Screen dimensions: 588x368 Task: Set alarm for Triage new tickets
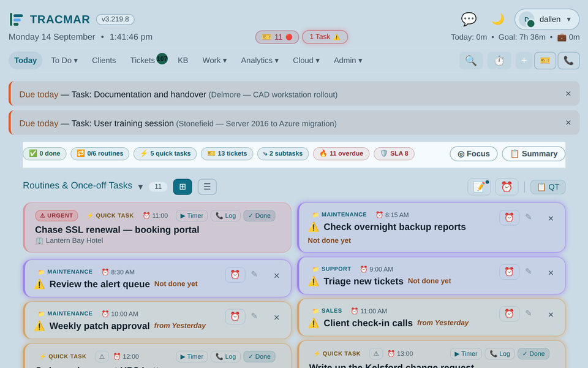pyautogui.click(x=509, y=272)
